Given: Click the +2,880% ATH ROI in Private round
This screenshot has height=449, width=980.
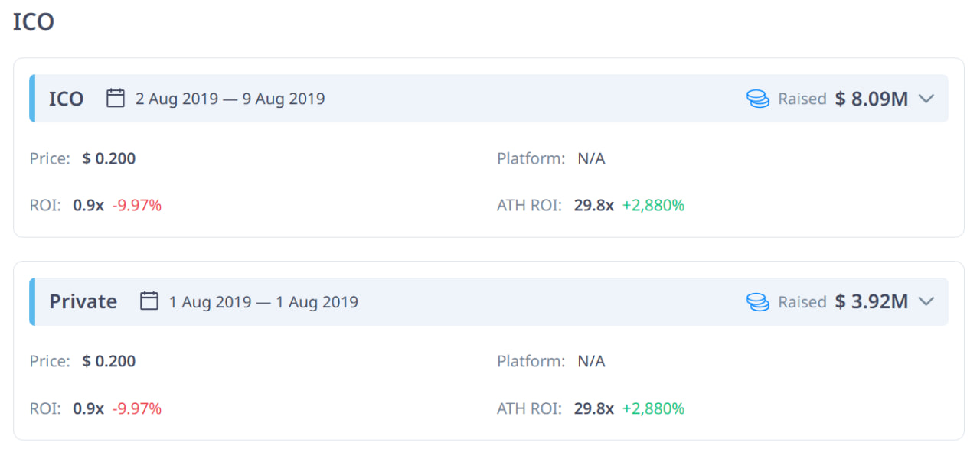Looking at the screenshot, I should 653,408.
